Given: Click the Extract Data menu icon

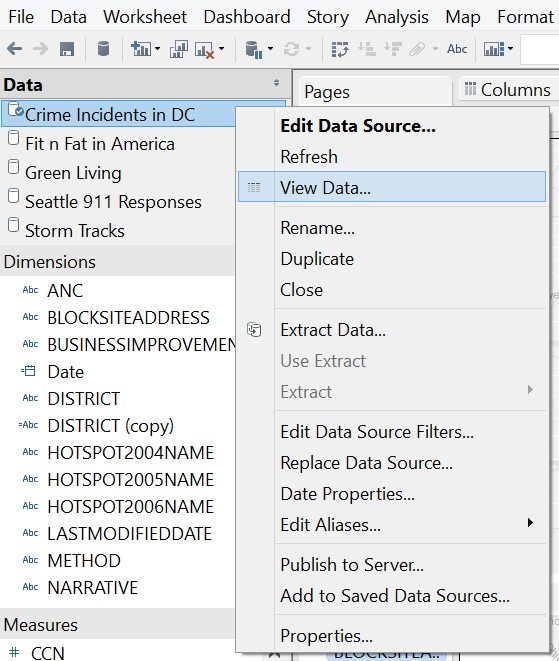Looking at the screenshot, I should pyautogui.click(x=254, y=330).
